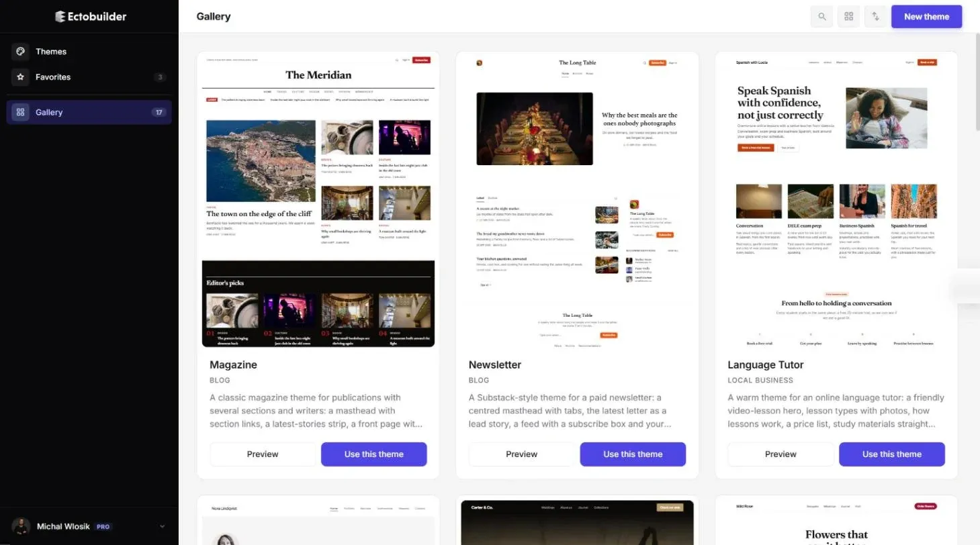Click the sort order arrows icon
This screenshot has height=545, width=980.
click(876, 17)
